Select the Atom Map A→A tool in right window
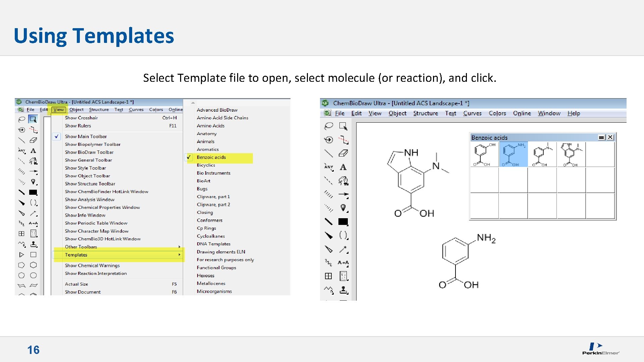The width and height of the screenshot is (644, 362). point(343,263)
